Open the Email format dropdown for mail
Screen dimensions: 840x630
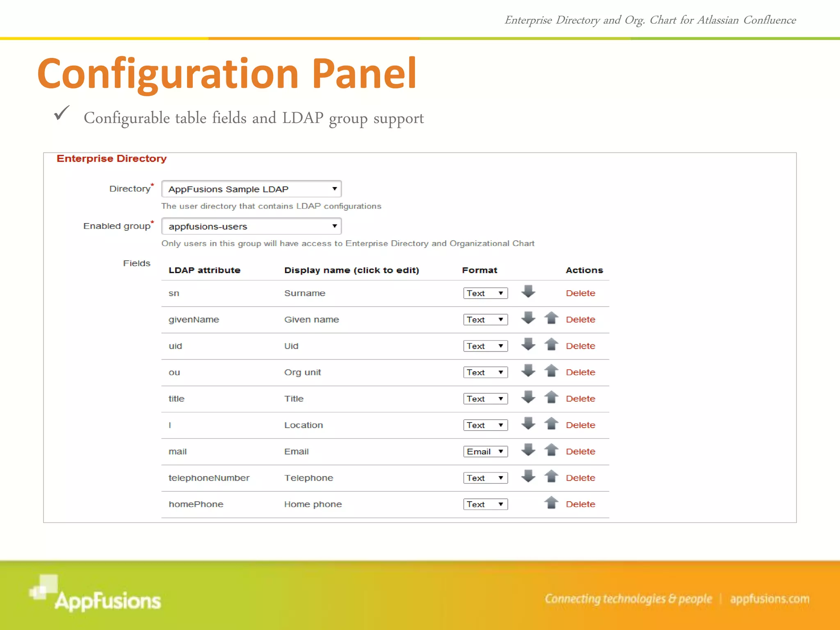click(486, 452)
